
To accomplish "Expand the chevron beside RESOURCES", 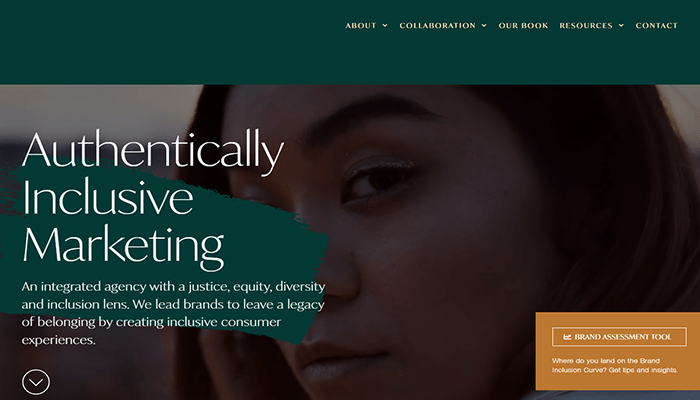I will click(x=621, y=26).
